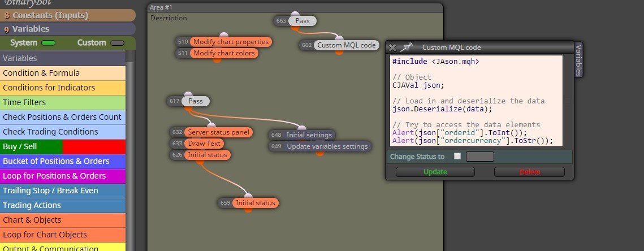Close the Custom MQL code panel
Image resolution: width=644 pixels, height=251 pixels.
[x=392, y=47]
